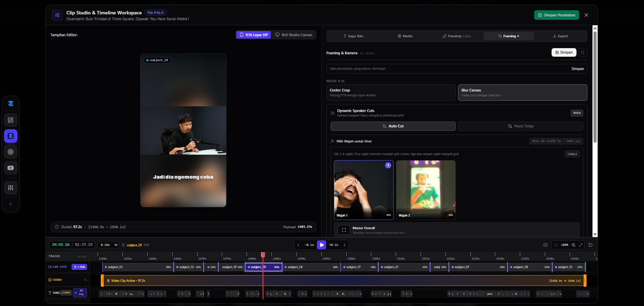Image resolution: width=644 pixels, height=306 pixels.
Task: Click the green Simpan Perubahan button
Action: point(557,15)
